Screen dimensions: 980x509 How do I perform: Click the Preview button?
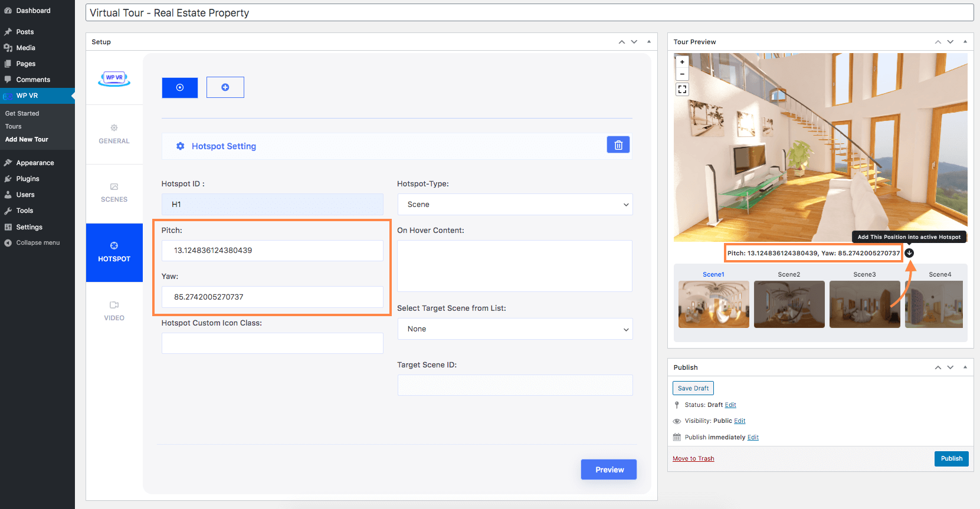(x=609, y=469)
